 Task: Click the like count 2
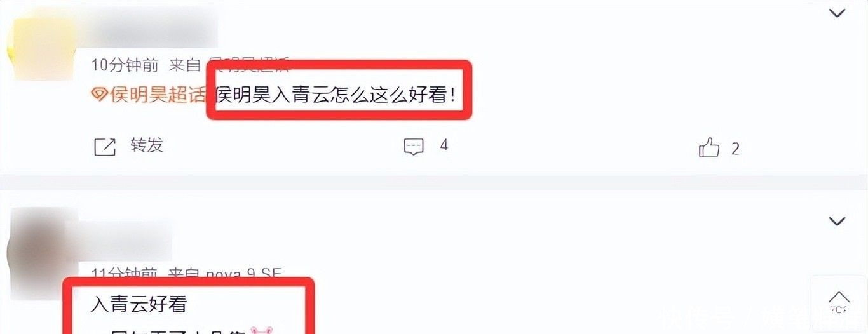pyautogui.click(x=735, y=149)
